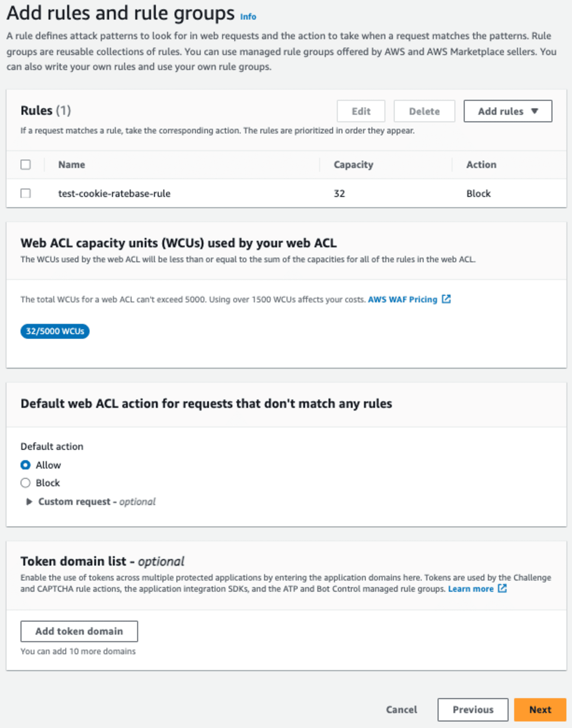572x728 pixels.
Task: Select the Block default action radio
Action: click(x=25, y=483)
